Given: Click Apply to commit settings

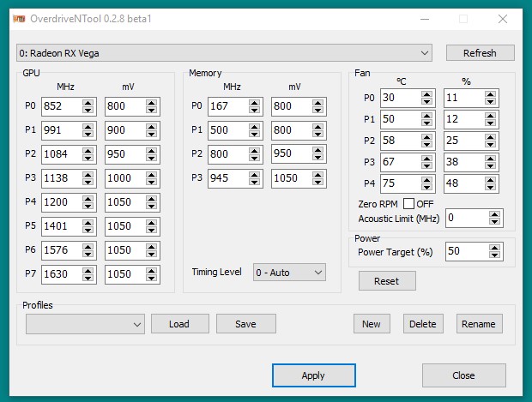Looking at the screenshot, I should pyautogui.click(x=313, y=375).
